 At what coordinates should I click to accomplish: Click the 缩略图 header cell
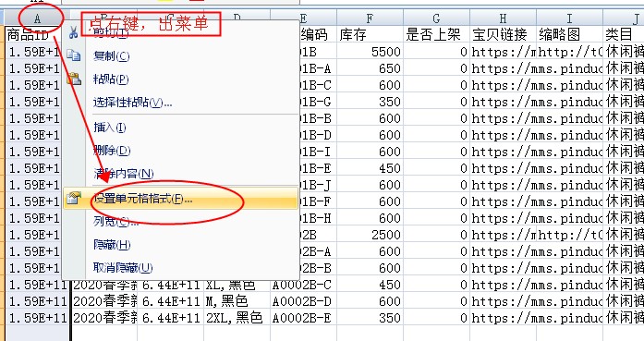569,35
